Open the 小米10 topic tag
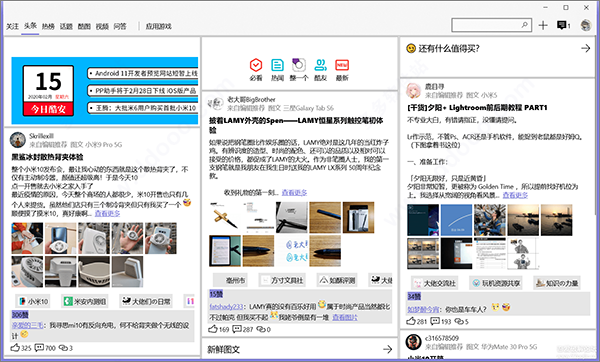600x362 pixels. click(x=33, y=302)
